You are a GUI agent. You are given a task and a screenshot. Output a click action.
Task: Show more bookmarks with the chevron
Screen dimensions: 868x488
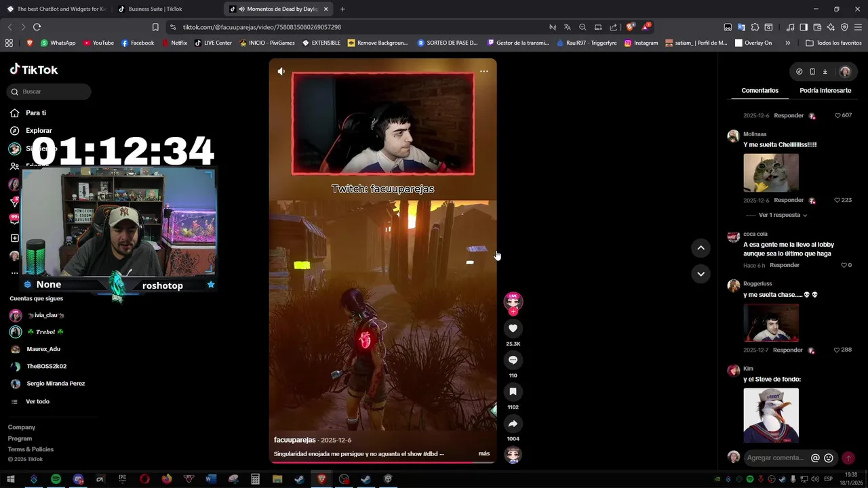787,43
